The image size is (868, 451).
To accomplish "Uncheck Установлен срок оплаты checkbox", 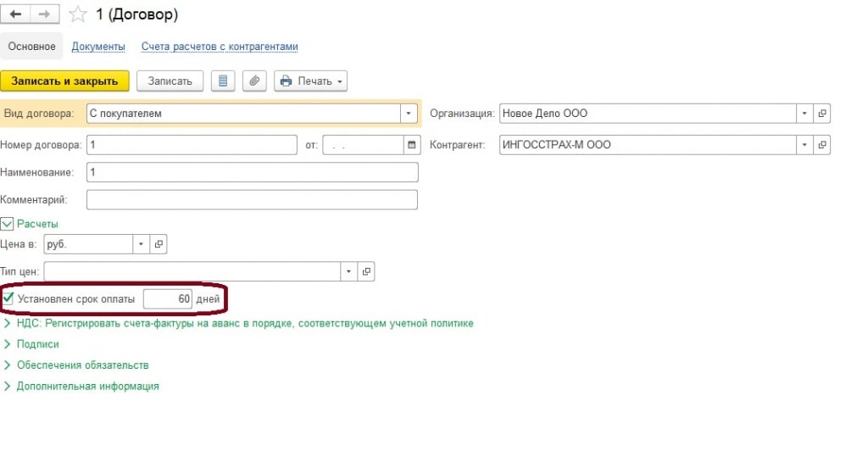I will coord(8,298).
